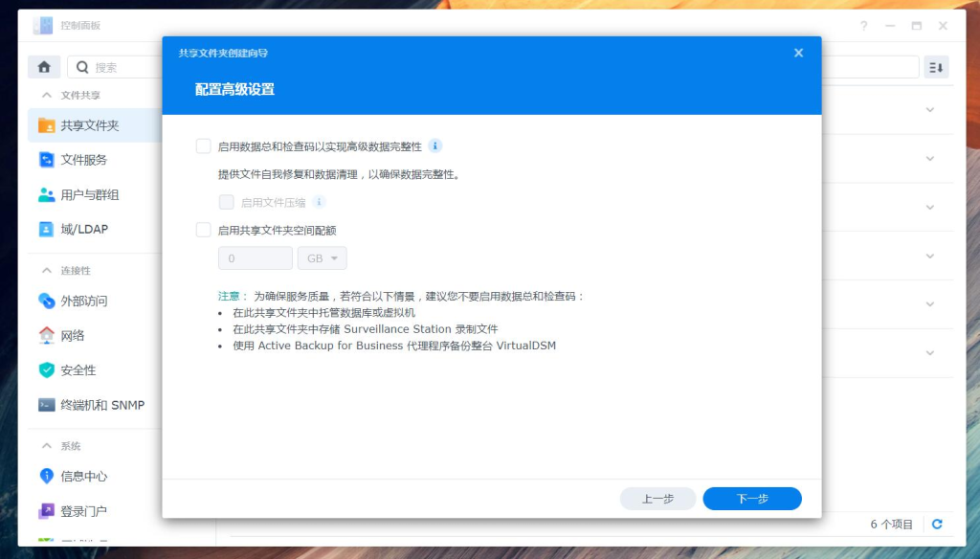Viewport: 980px width, 559px height.
Task: Refresh the shared folder list
Action: pyautogui.click(x=936, y=525)
